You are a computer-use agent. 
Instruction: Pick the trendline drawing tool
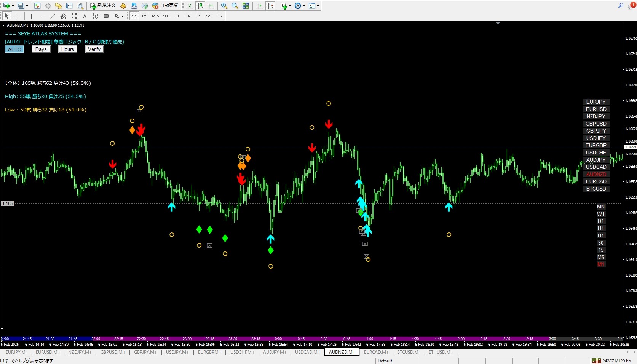pyautogui.click(x=53, y=16)
